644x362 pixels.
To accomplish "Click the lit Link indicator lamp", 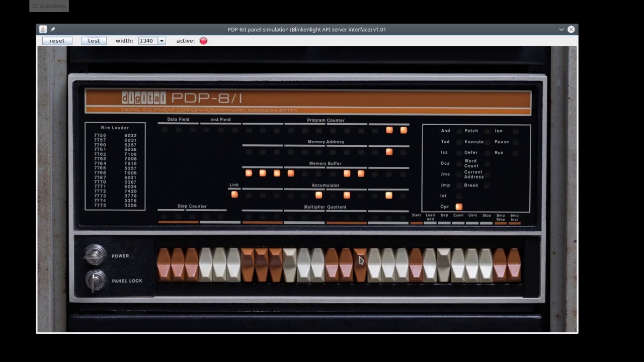I will [x=234, y=194].
